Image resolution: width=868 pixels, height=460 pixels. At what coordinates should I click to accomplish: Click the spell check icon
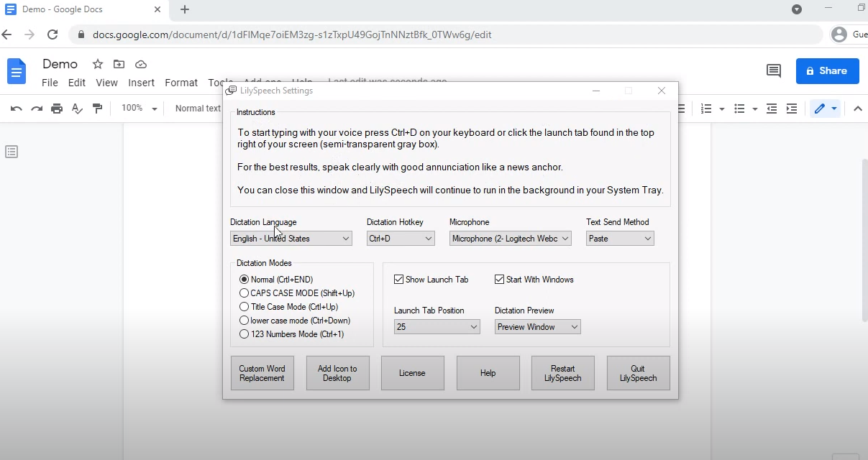(77, 109)
